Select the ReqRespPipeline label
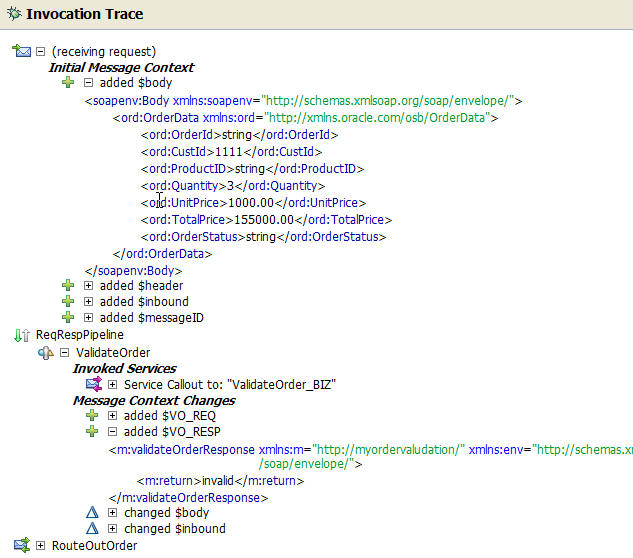This screenshot has width=633, height=558. pos(80,335)
